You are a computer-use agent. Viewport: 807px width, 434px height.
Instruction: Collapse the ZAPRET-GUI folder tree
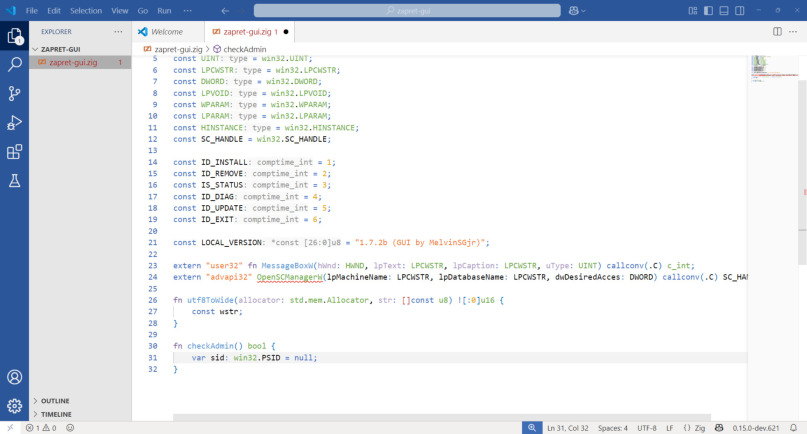click(60, 47)
